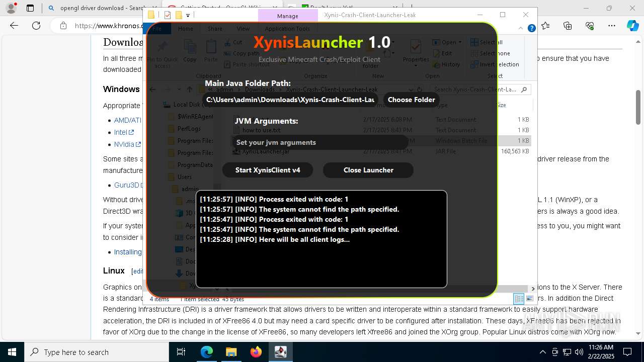The height and width of the screenshot is (362, 644).
Task: Click the launcher log output panel
Action: [321, 239]
